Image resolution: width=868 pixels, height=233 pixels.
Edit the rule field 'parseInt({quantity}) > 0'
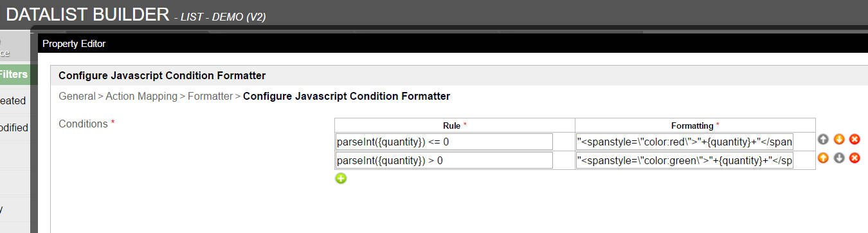click(444, 160)
